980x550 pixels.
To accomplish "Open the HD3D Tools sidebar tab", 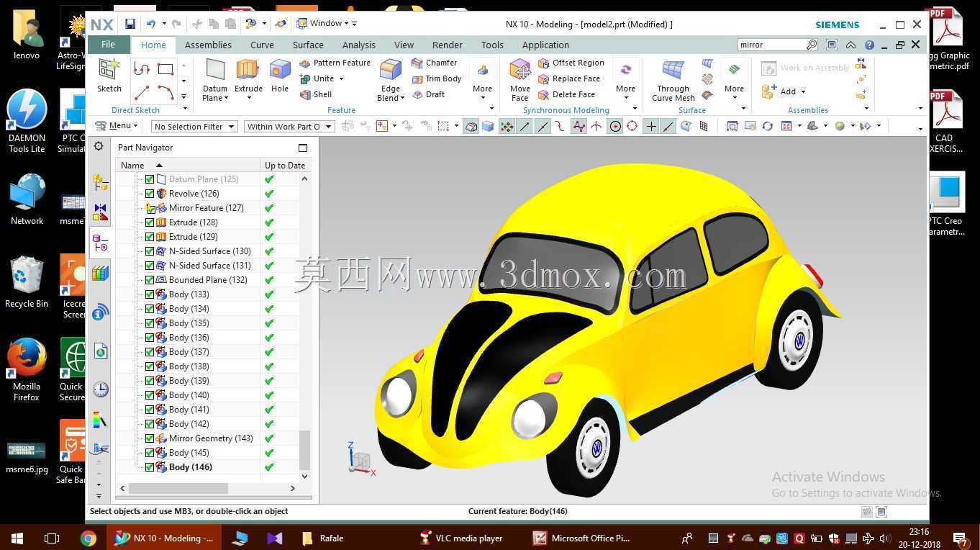I will (100, 312).
